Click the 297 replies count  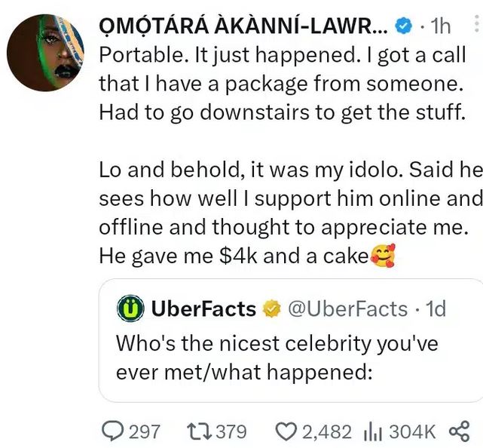pyautogui.click(x=145, y=431)
